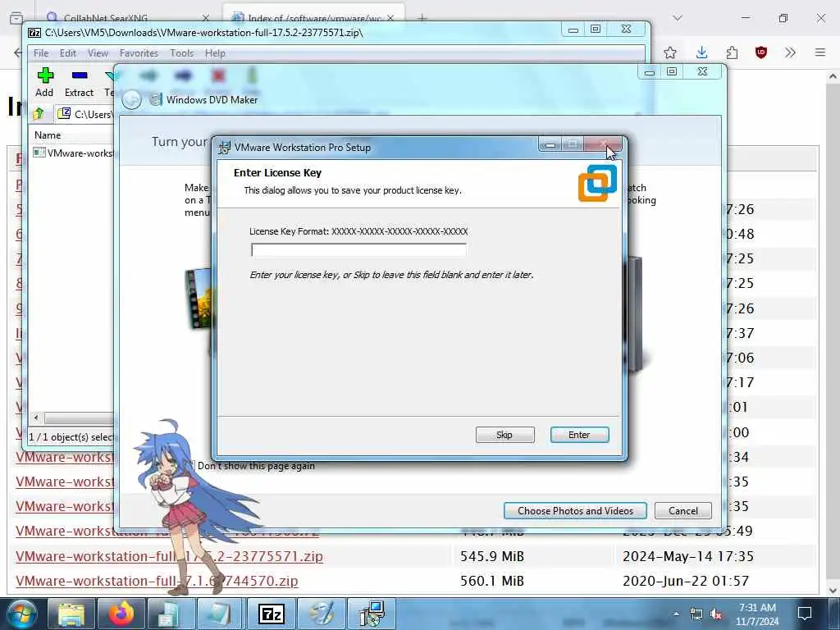Bookmark page with Firefox star icon
Image resolution: width=840 pixels, height=630 pixels.
pyautogui.click(x=669, y=52)
